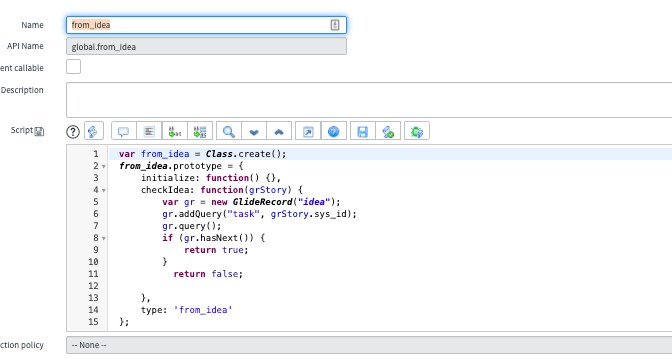Toggle the syntax editor script icon
Screen dimensions: 672x361
pos(93,131)
